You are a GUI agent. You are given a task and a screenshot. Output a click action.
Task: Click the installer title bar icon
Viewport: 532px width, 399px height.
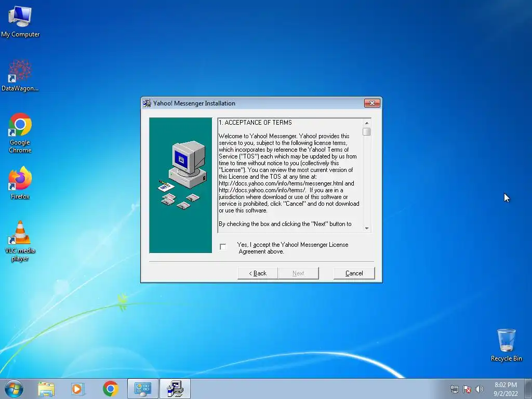[147, 103]
